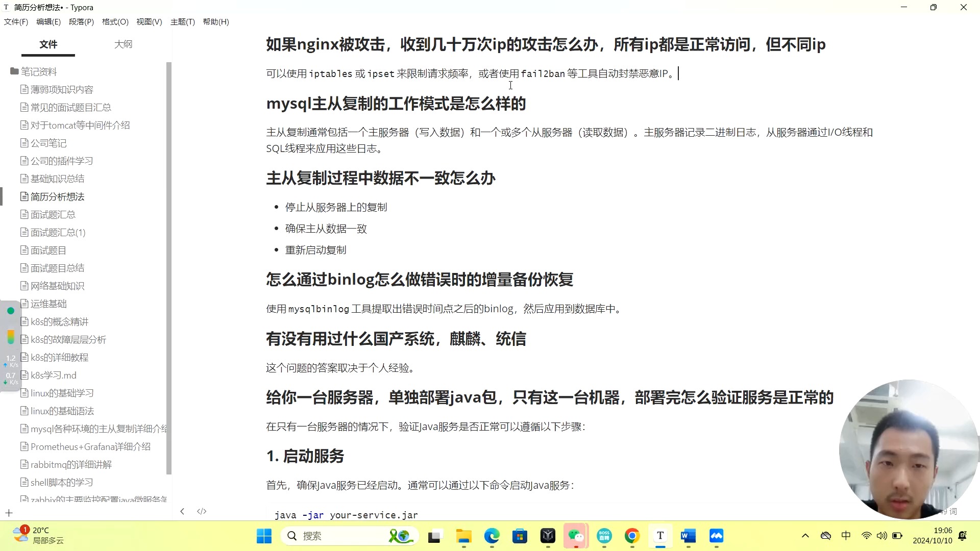Open Microsoft Word from taskbar

click(x=689, y=536)
